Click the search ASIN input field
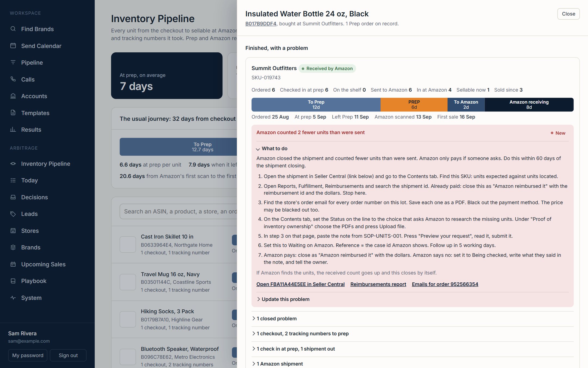 pos(178,212)
